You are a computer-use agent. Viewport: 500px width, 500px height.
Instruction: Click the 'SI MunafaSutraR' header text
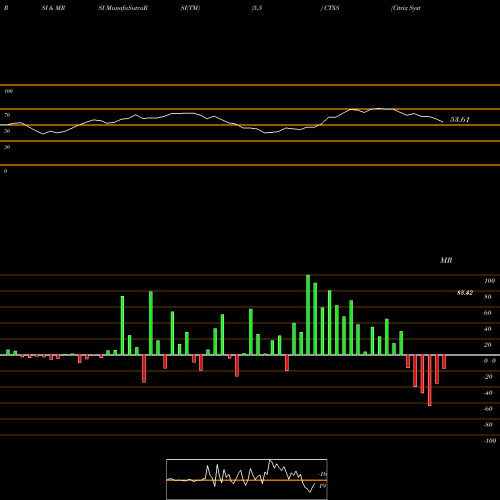coord(123,8)
